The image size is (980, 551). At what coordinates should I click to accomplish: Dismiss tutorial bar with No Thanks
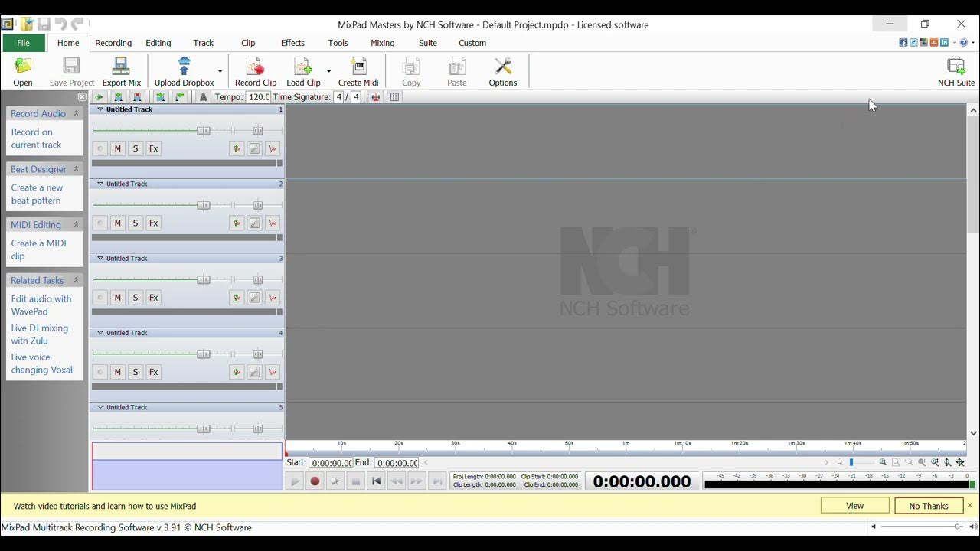pos(929,506)
